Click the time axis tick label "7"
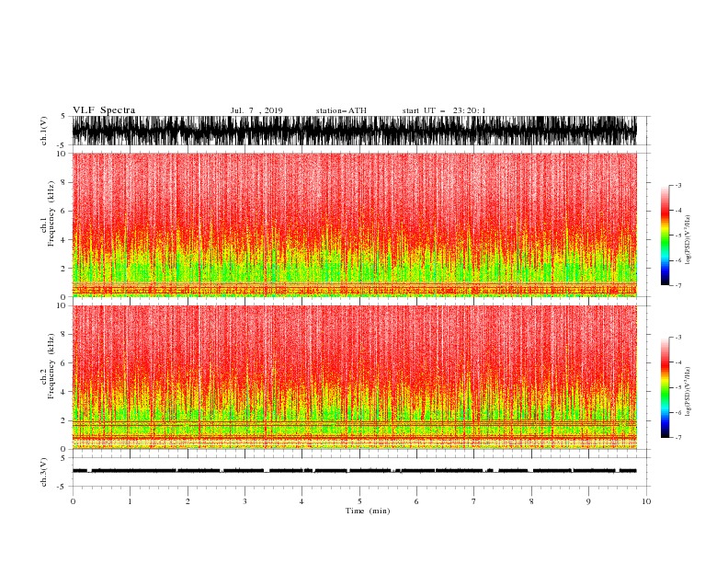 click(x=474, y=501)
